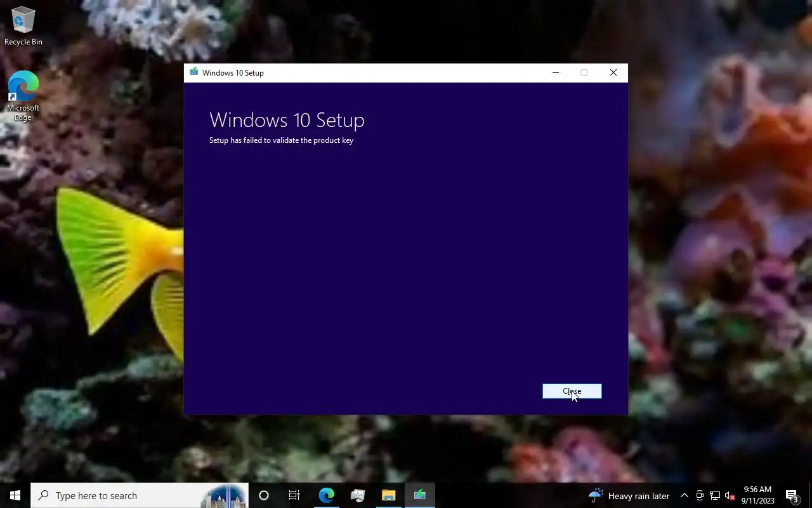Open Cortana from the taskbar
The width and height of the screenshot is (812, 508).
[264, 495]
